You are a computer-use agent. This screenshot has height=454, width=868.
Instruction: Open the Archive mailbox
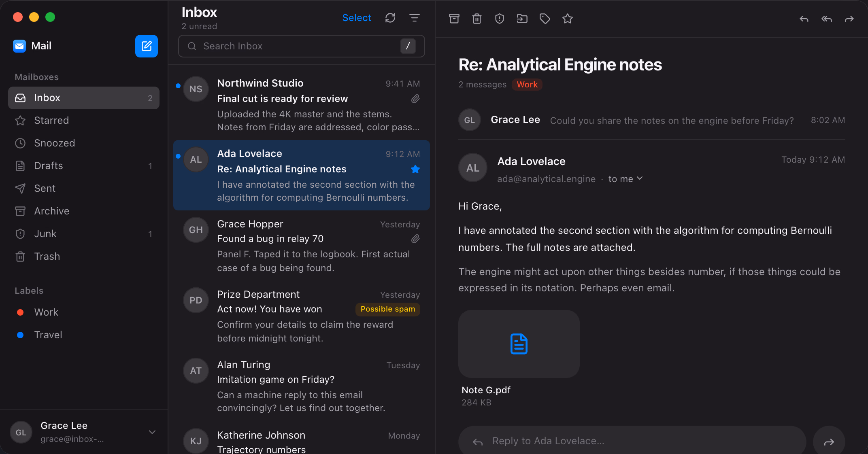tap(84, 211)
